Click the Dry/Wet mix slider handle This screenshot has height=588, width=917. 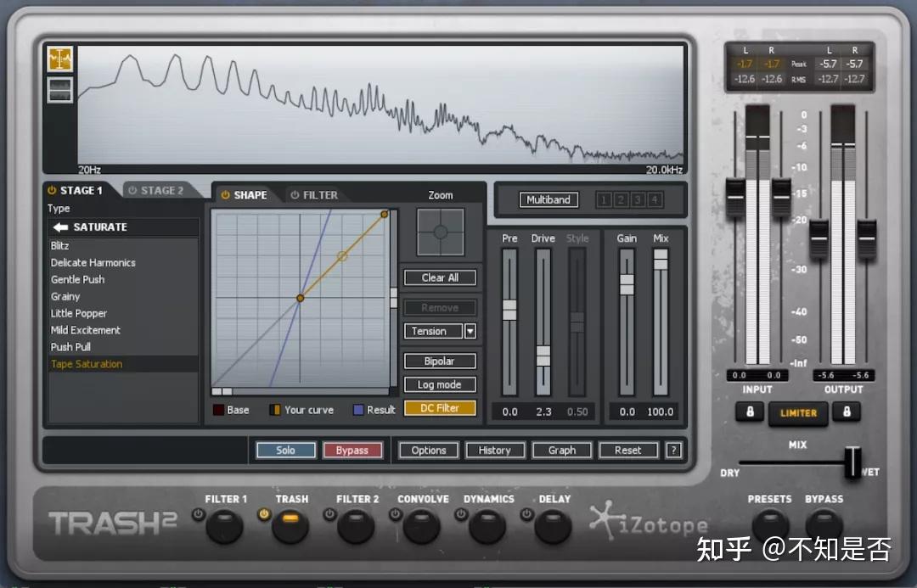852,462
